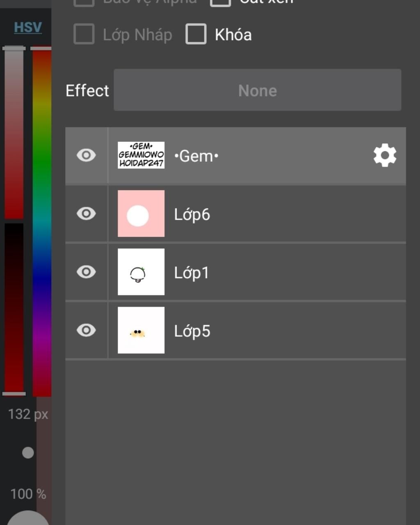Check the Lớp Nháp checkbox
Viewport: 420px width, 525px height.
84,34
